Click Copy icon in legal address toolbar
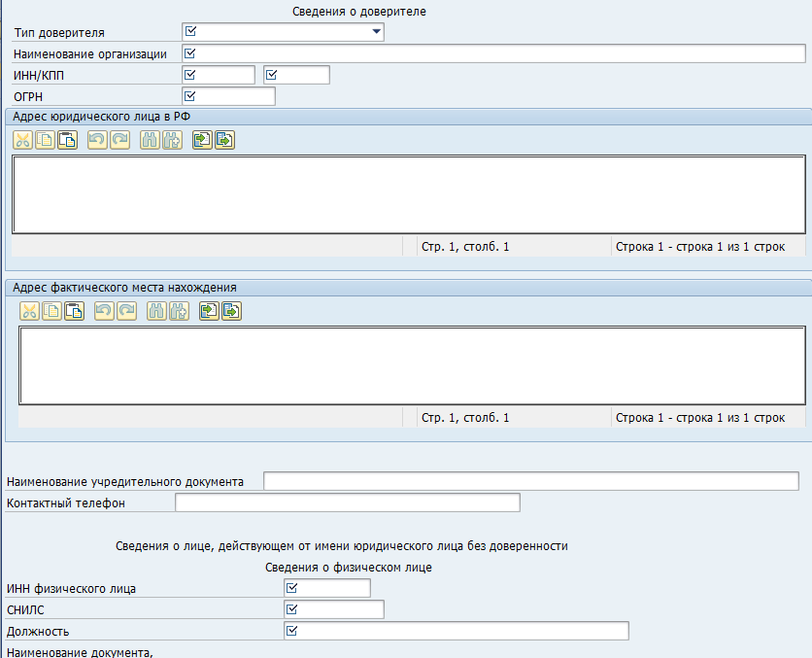Image resolution: width=812 pixels, height=658 pixels. point(45,140)
